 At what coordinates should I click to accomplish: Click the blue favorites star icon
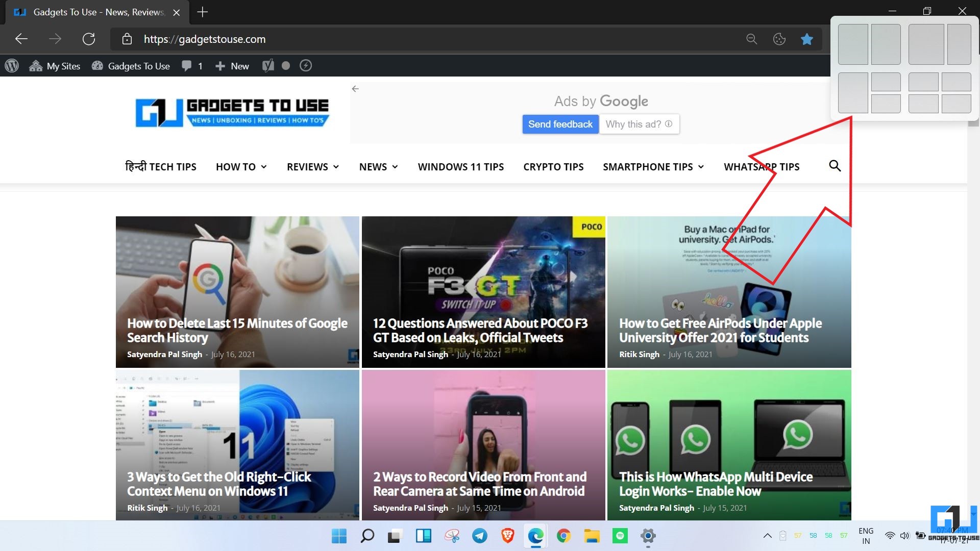coord(807,39)
